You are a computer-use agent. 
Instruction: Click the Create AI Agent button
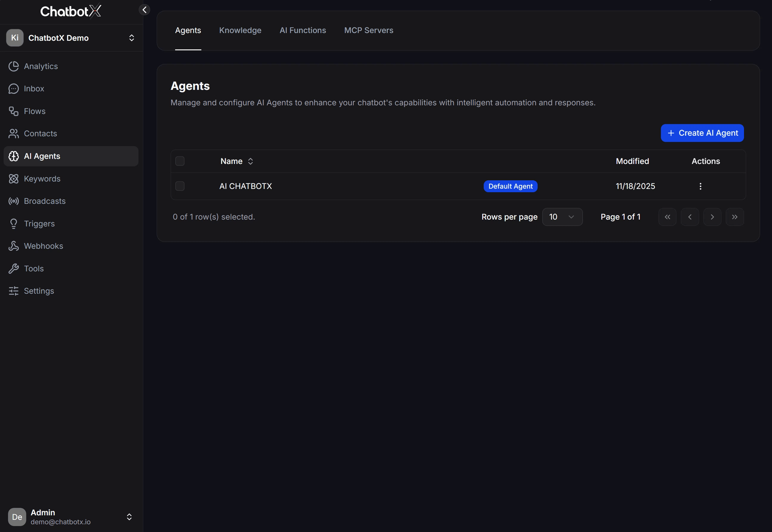point(702,133)
